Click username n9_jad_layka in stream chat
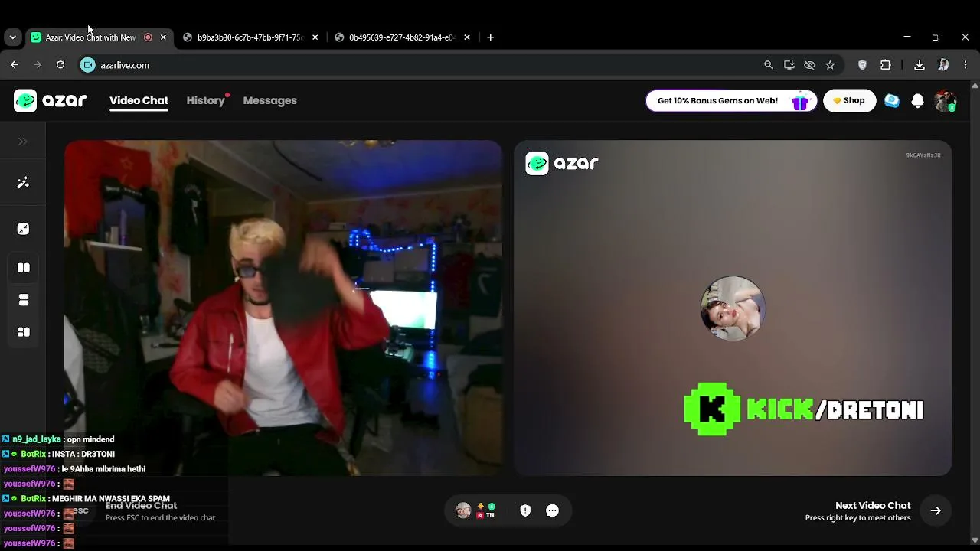The height and width of the screenshot is (551, 980). [37, 439]
